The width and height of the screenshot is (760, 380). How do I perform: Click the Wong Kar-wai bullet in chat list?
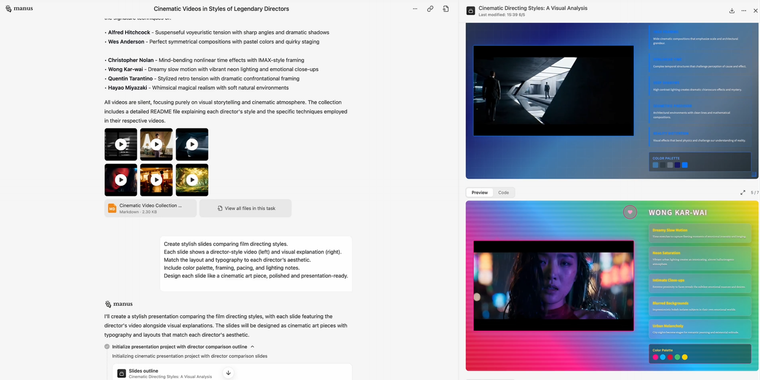coord(211,69)
